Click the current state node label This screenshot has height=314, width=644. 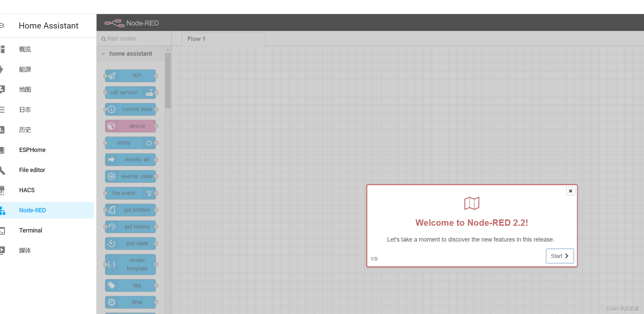pyautogui.click(x=137, y=109)
